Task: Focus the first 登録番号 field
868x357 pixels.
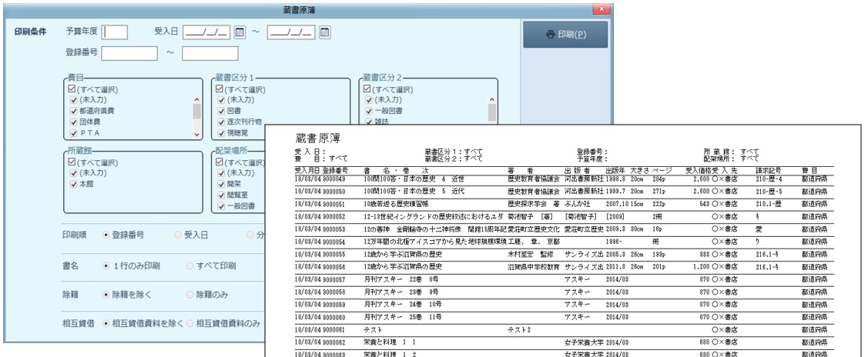Action: coord(129,53)
